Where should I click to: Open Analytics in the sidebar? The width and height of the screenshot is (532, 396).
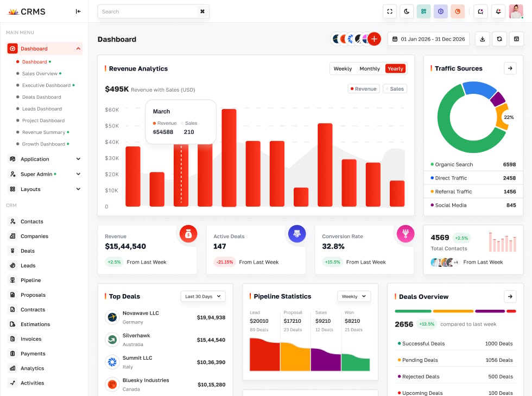[x=32, y=368]
